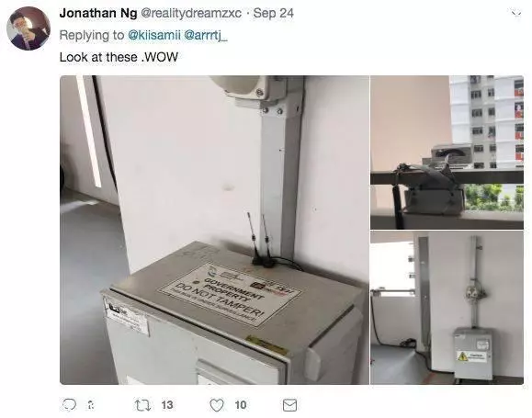This screenshot has height=418, width=532.
Task: Select the tweet text 'Look at these .WOW'
Action: coord(119,57)
